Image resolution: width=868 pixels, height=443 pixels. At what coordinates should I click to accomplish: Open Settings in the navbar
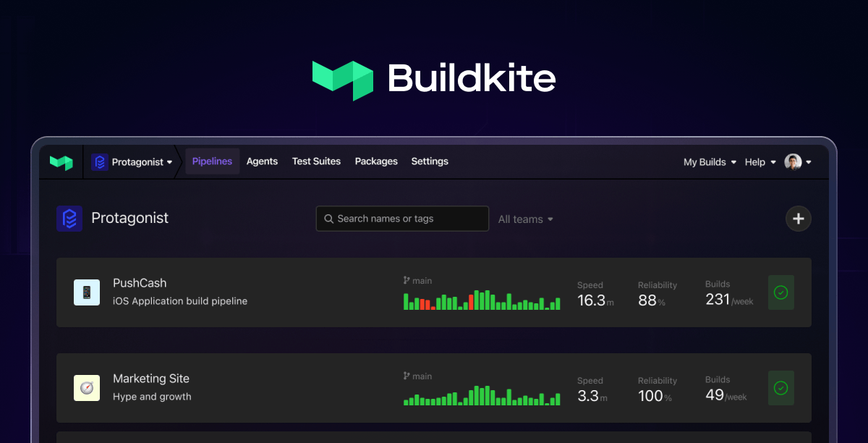coord(430,161)
